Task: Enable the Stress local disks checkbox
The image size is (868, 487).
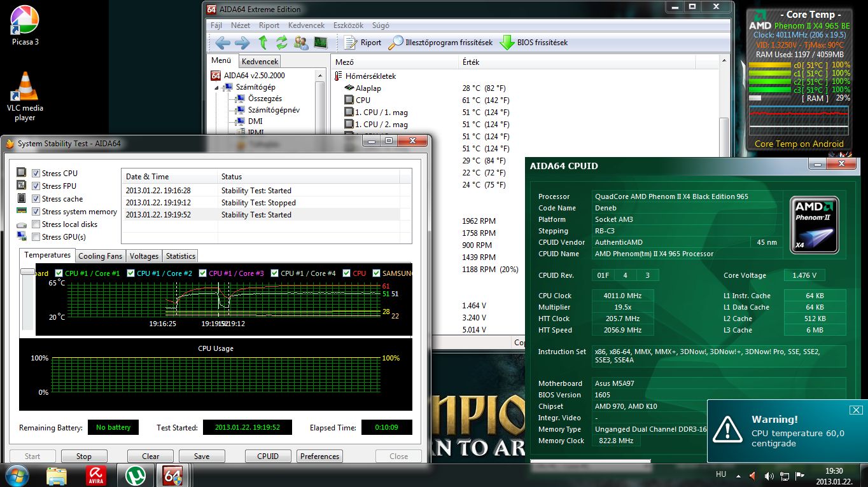Action: [x=36, y=224]
